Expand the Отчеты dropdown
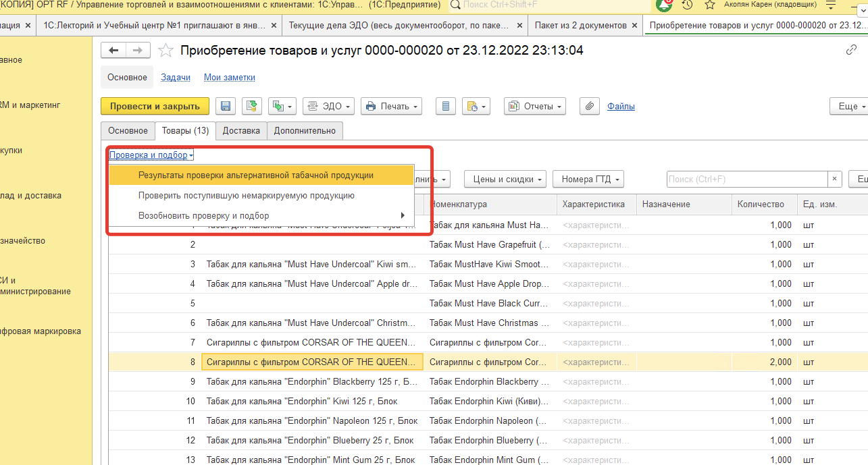Viewport: 868px width, 465px height. [535, 107]
